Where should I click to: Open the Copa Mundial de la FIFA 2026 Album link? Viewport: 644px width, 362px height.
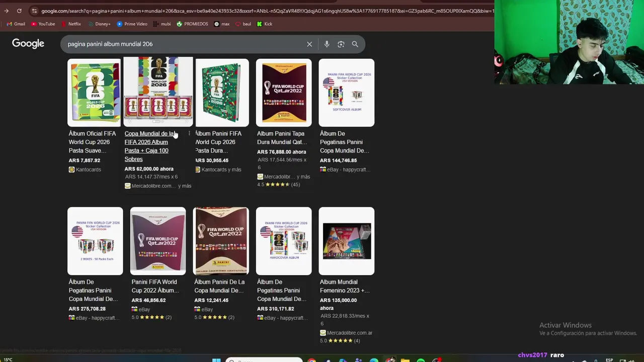coord(150,146)
